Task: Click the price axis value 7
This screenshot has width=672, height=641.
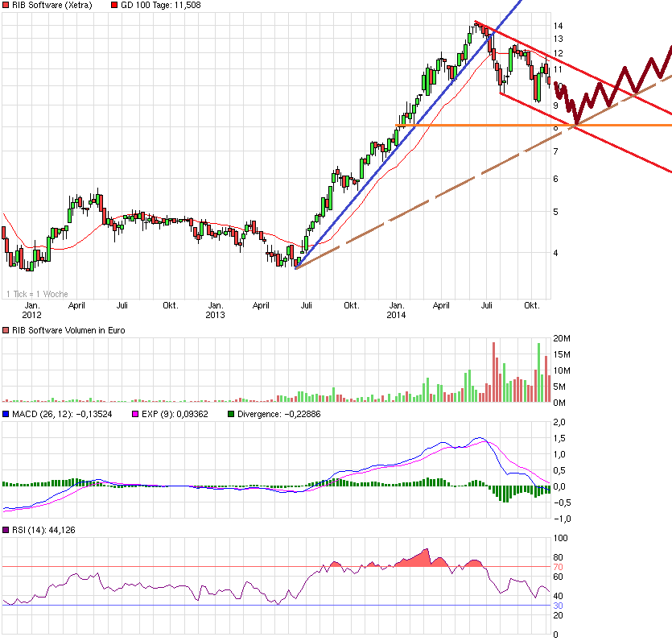Action: pos(556,151)
